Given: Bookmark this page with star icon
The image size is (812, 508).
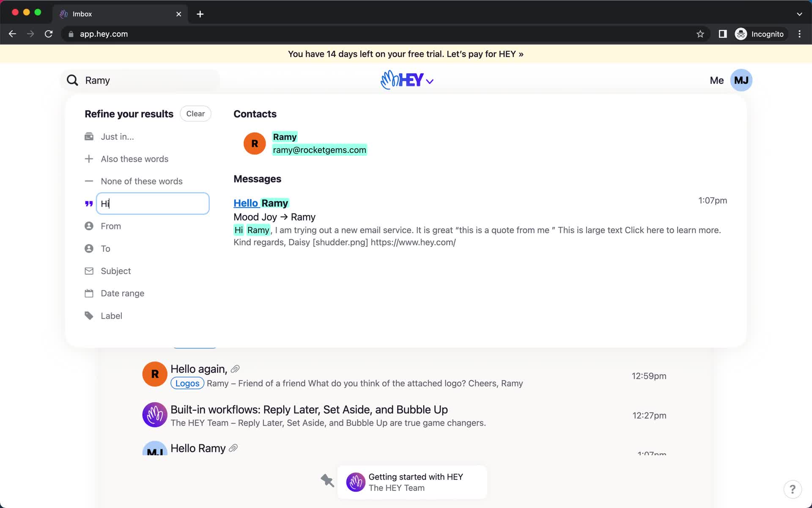Looking at the screenshot, I should point(700,34).
